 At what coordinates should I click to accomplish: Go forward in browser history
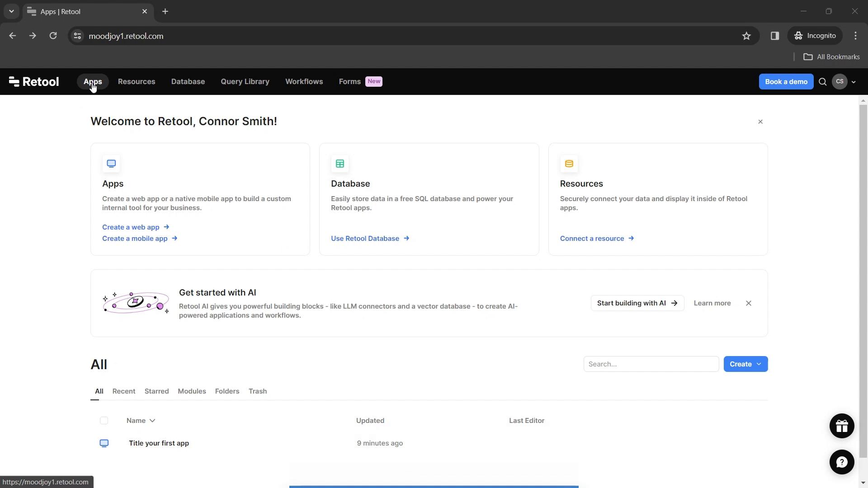[33, 36]
